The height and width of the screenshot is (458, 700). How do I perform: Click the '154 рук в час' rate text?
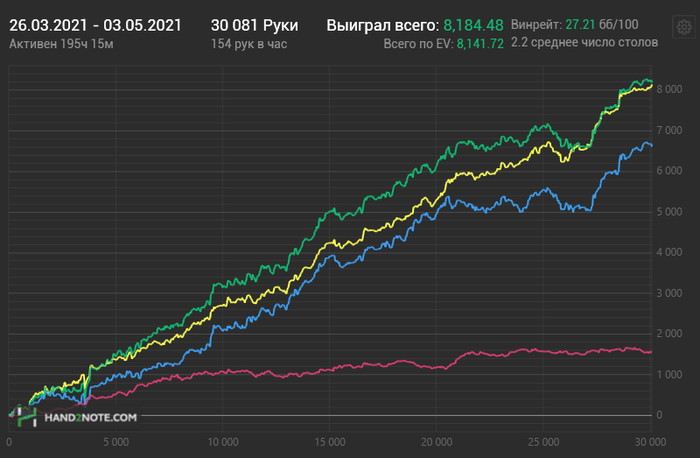coord(249,44)
